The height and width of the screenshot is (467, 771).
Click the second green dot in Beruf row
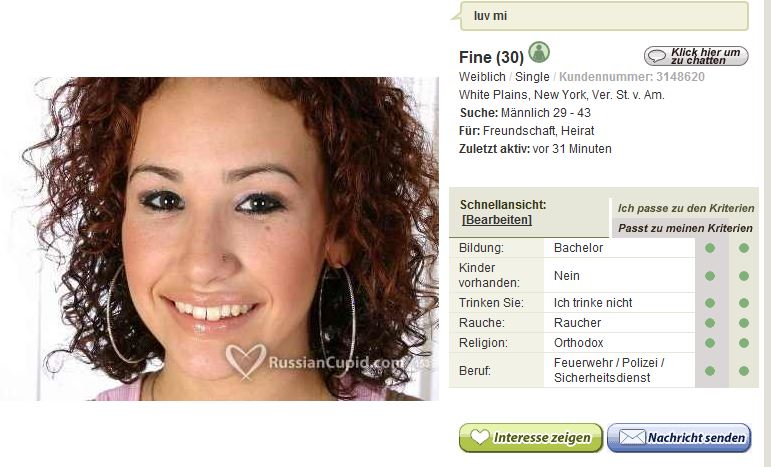744,371
